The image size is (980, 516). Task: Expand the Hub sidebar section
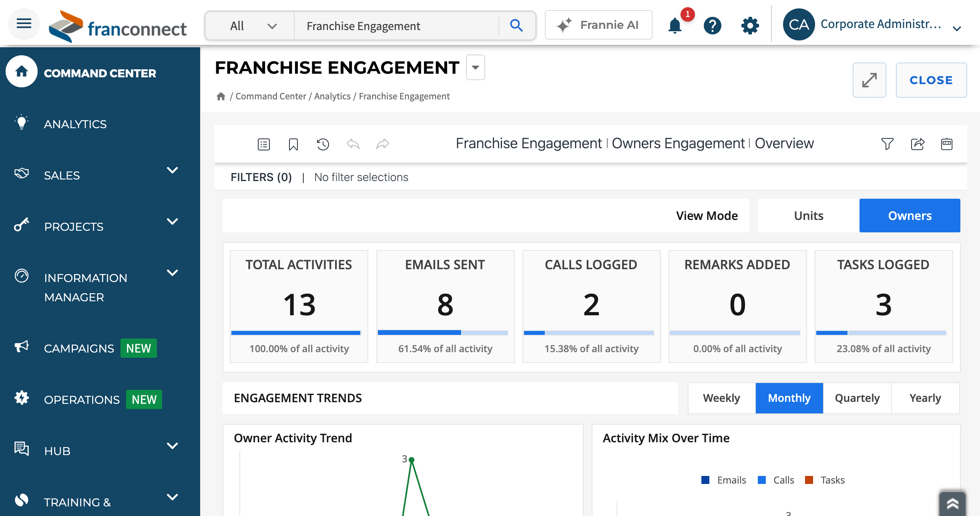(x=173, y=446)
